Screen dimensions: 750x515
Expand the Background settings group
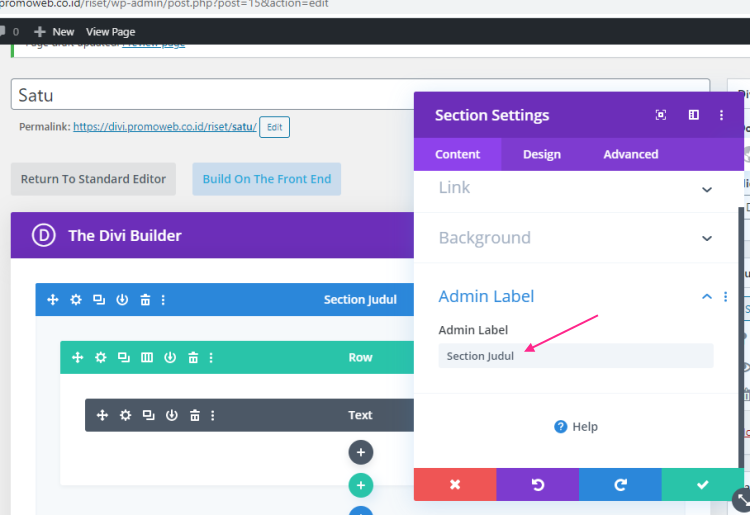(576, 238)
